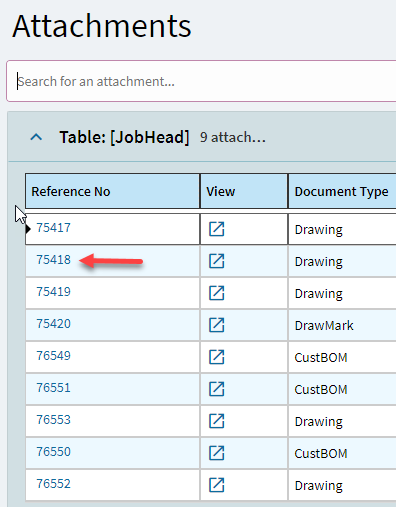Select the Drawing cell in row 75418

342,261
